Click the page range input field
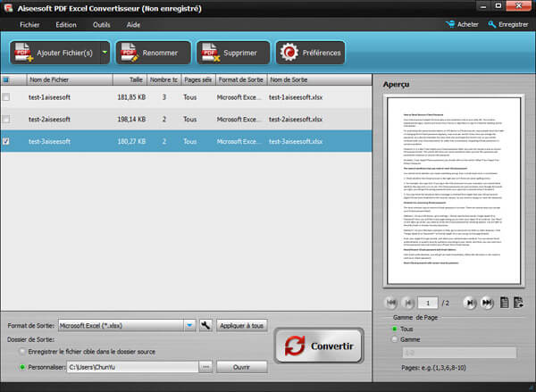Screen dimensions: 536x392 (459, 353)
